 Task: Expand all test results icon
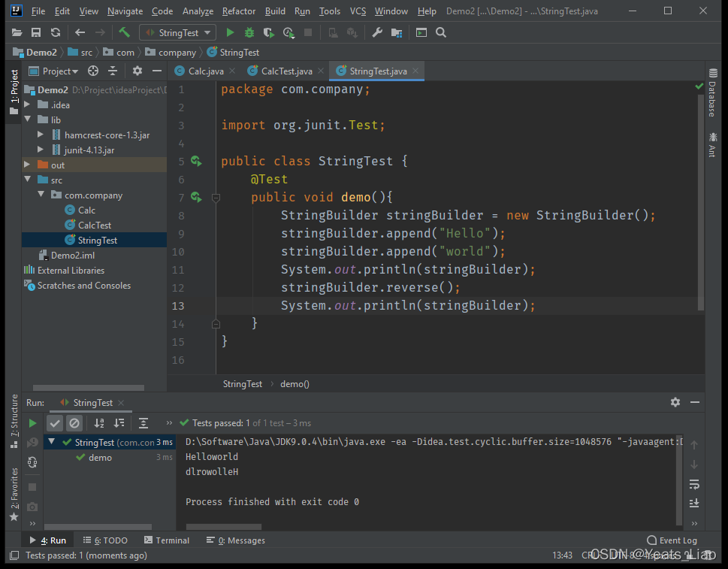click(x=143, y=423)
